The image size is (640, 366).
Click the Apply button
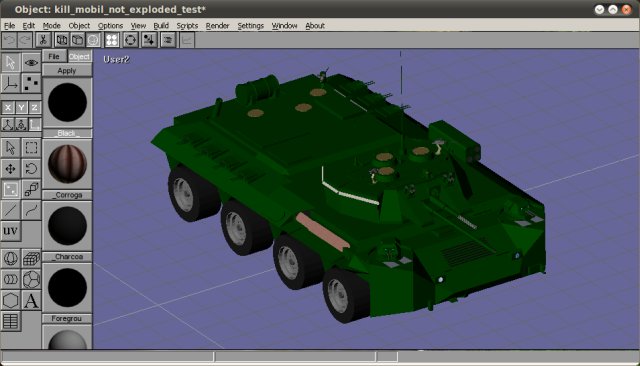click(67, 71)
